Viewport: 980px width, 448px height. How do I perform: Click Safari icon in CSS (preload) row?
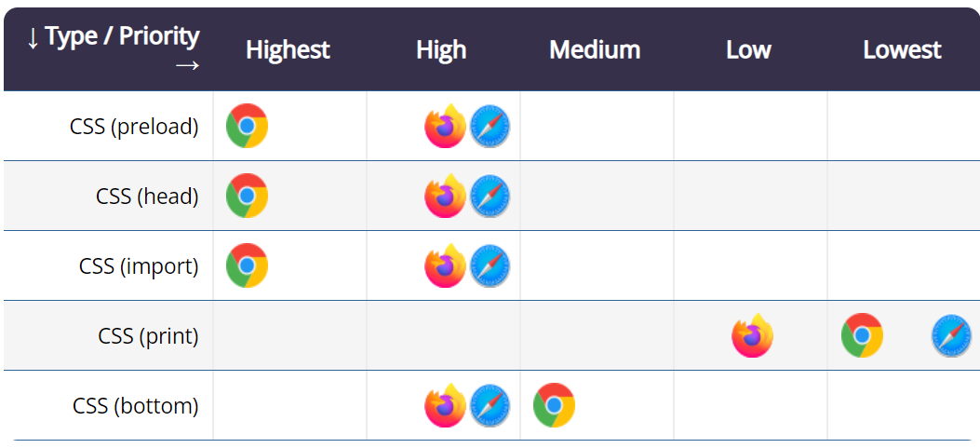tap(490, 126)
